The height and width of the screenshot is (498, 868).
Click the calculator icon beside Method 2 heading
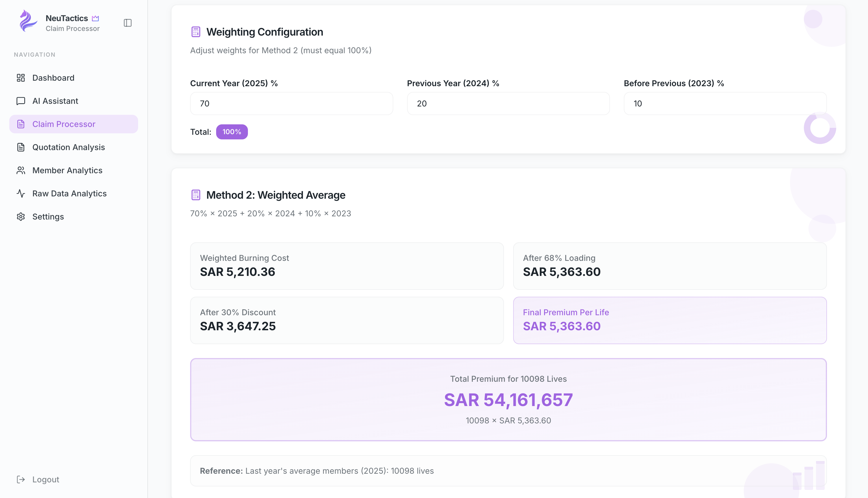click(x=195, y=195)
